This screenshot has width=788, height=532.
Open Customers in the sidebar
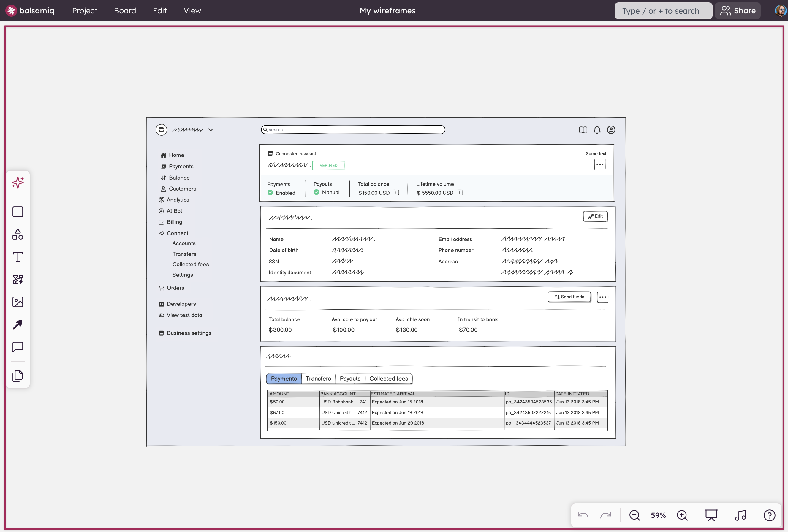coord(178,189)
